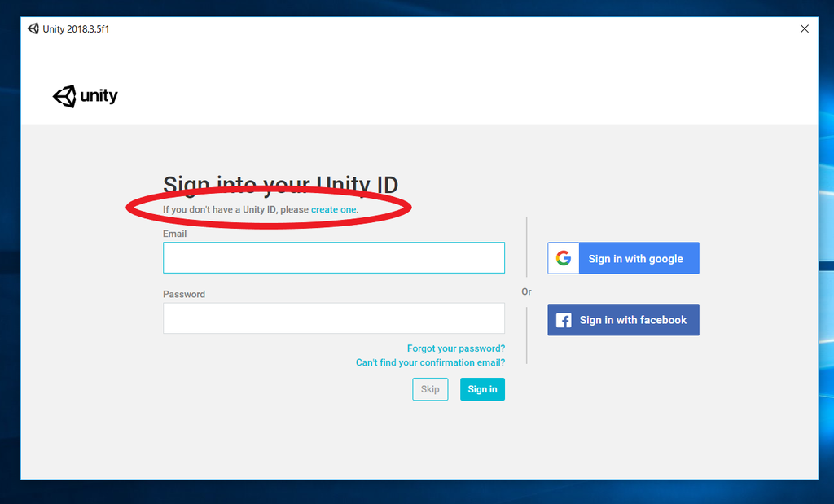Screen dimensions: 834x504
Task: Click the Password field label
Action: click(183, 295)
